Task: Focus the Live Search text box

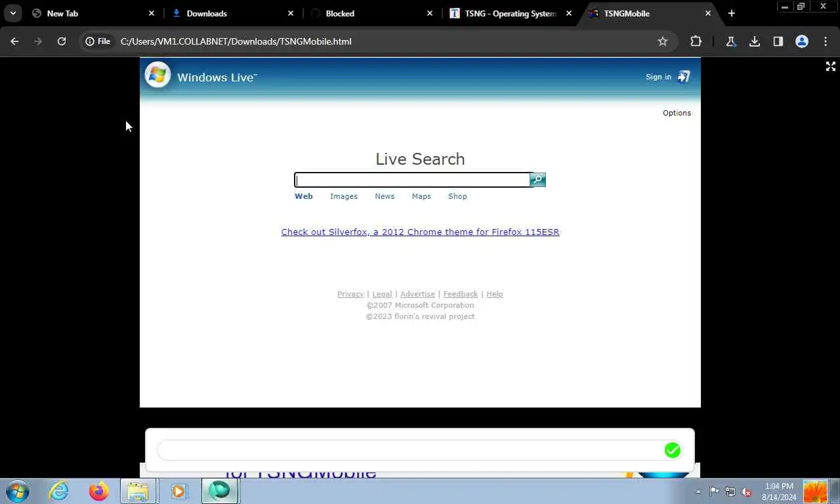Action: click(412, 180)
